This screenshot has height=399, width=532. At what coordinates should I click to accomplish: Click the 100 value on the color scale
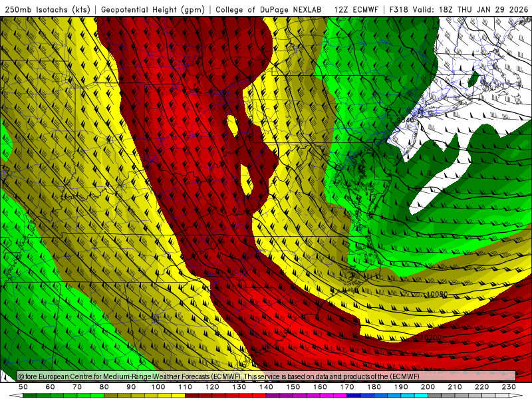[x=158, y=387]
